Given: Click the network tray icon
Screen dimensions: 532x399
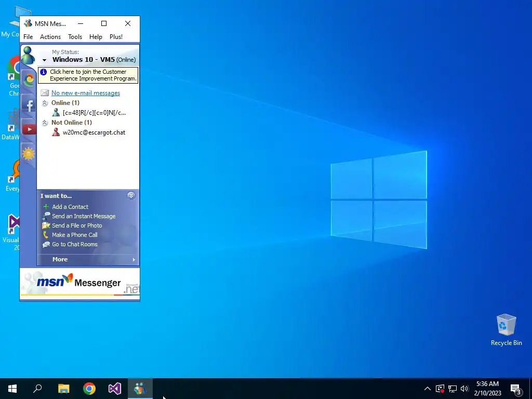Looking at the screenshot, I should [x=453, y=389].
